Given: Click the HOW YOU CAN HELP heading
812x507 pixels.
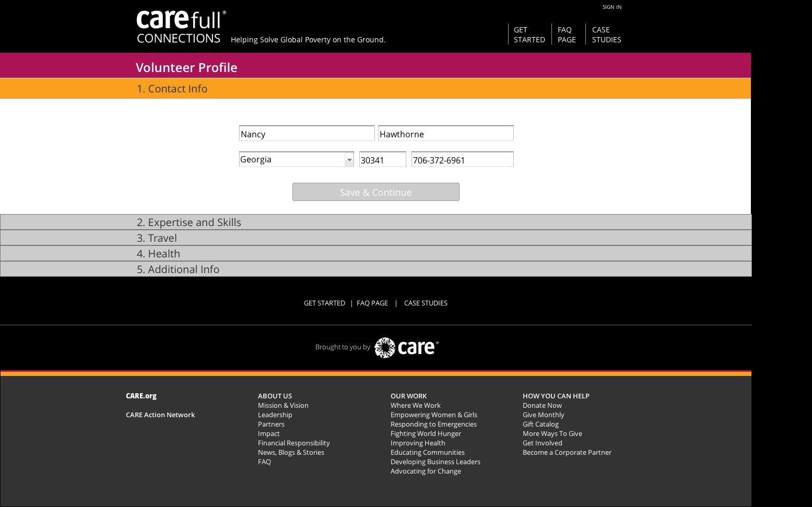Looking at the screenshot, I should pyautogui.click(x=556, y=396).
